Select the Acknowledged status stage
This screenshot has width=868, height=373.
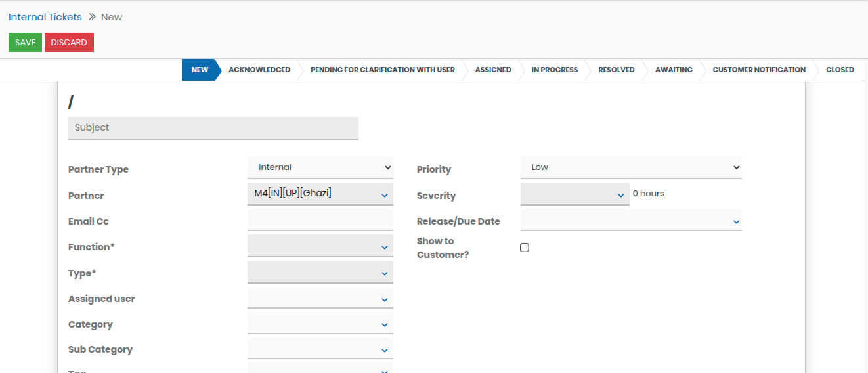(259, 70)
